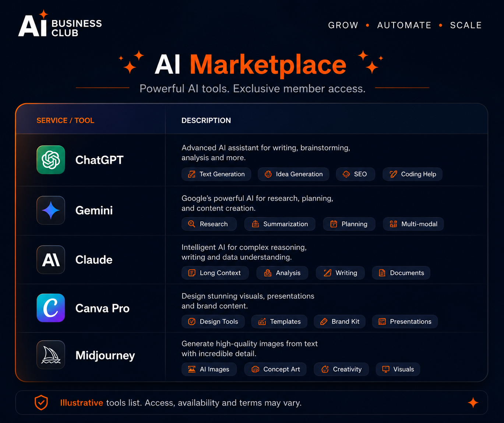The width and height of the screenshot is (504, 423).
Task: Click the Canva Pro tool name
Action: [x=102, y=308]
